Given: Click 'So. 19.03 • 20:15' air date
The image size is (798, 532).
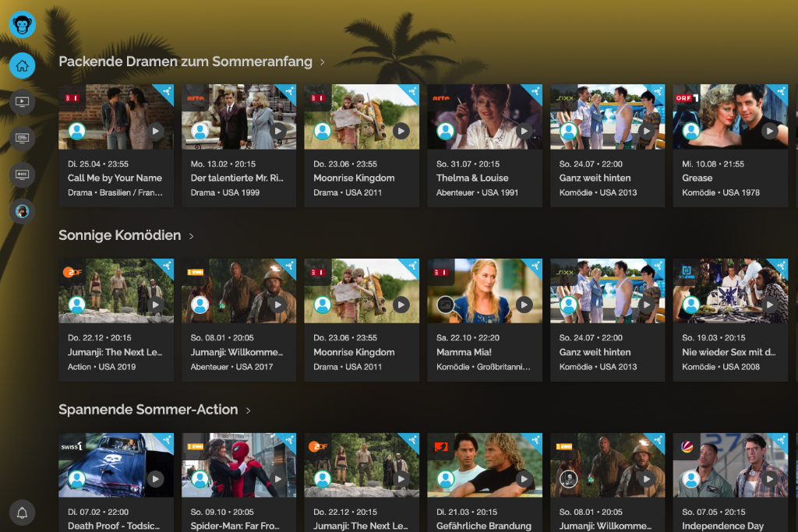Looking at the screenshot, I should [x=714, y=338].
